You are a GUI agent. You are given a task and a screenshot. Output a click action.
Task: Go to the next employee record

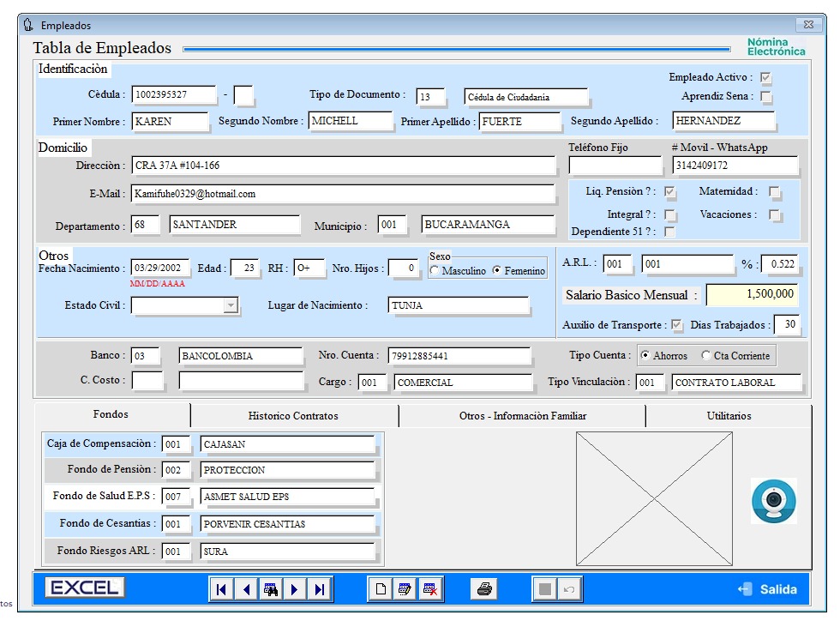coord(295,589)
